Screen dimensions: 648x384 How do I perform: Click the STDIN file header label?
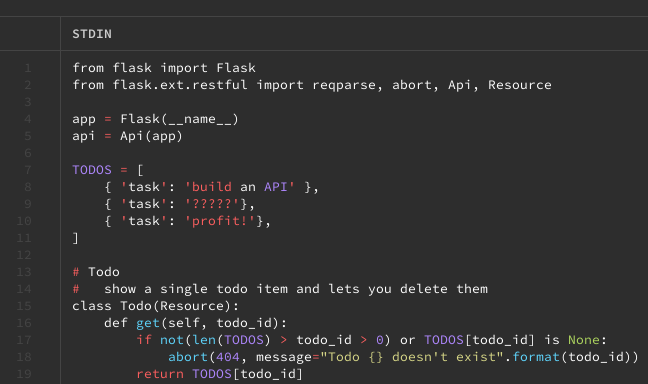point(92,34)
